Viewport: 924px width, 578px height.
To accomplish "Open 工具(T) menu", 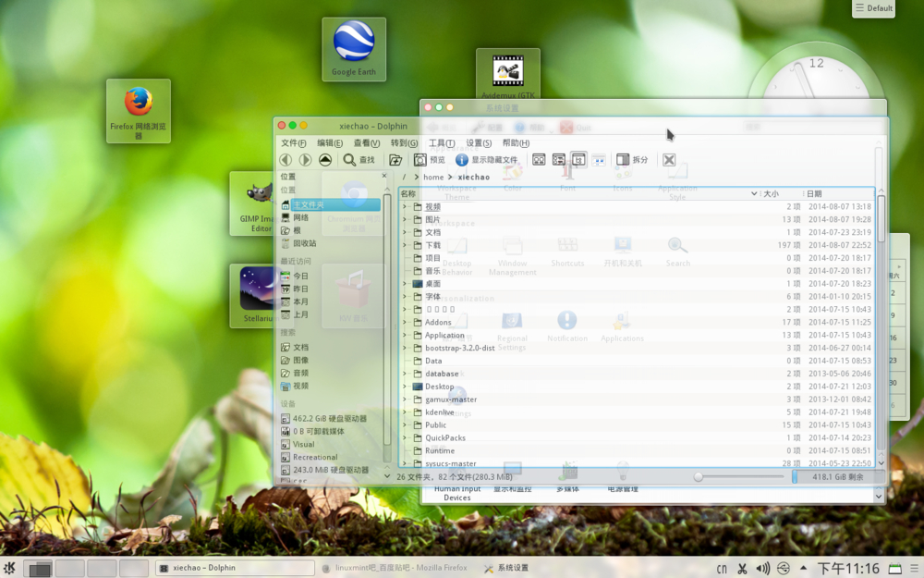I will [442, 142].
